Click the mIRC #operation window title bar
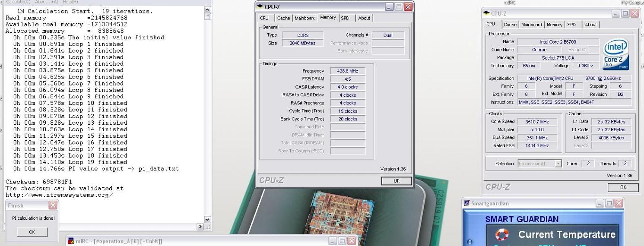644x246 pixels. (x=212, y=241)
